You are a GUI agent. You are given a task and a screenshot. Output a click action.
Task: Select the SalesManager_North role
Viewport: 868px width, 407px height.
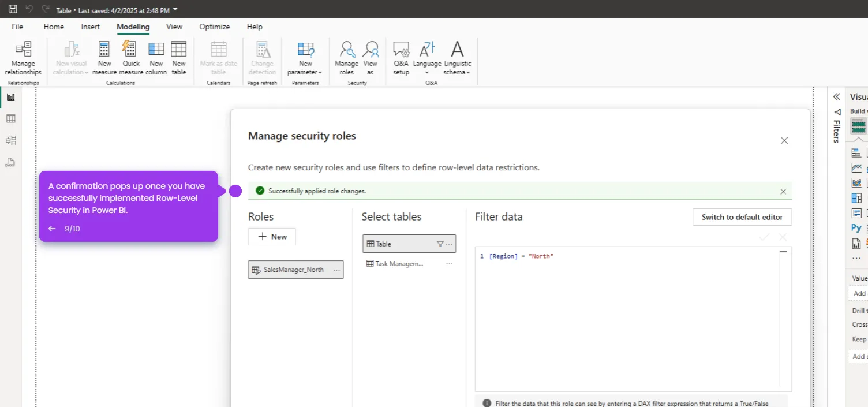(295, 270)
